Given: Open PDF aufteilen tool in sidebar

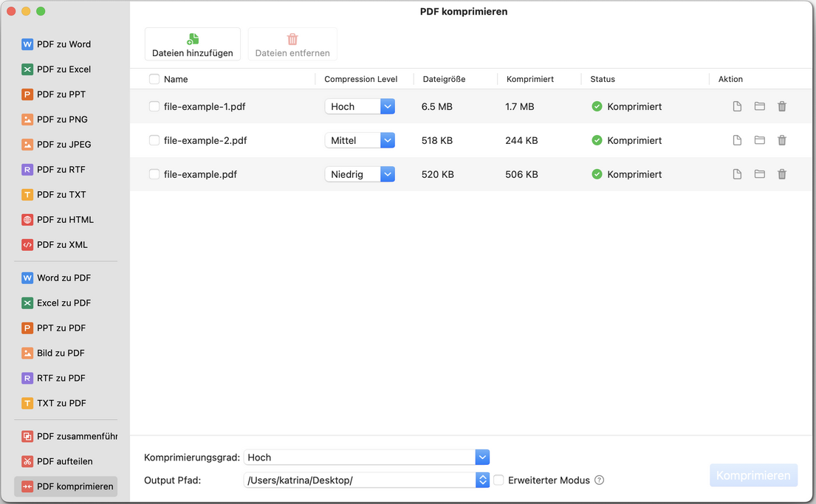Looking at the screenshot, I should click(x=64, y=461).
